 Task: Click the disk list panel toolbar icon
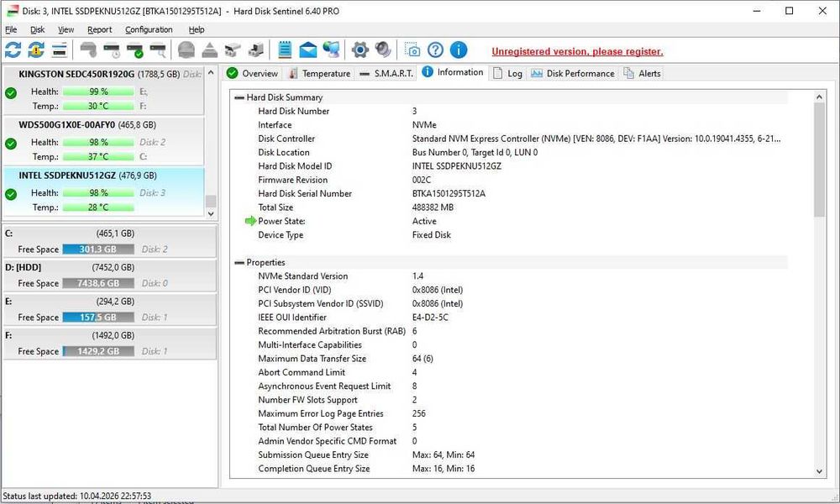coord(60,50)
